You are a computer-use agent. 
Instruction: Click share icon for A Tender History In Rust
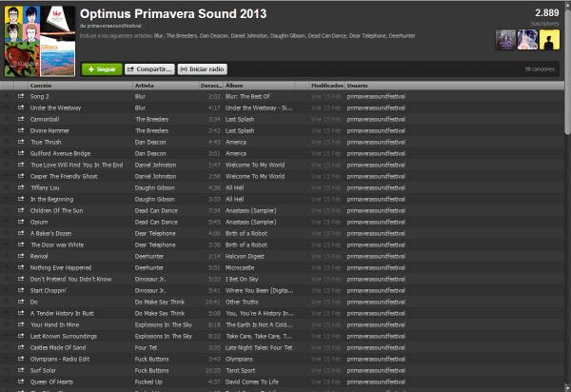tap(21, 313)
